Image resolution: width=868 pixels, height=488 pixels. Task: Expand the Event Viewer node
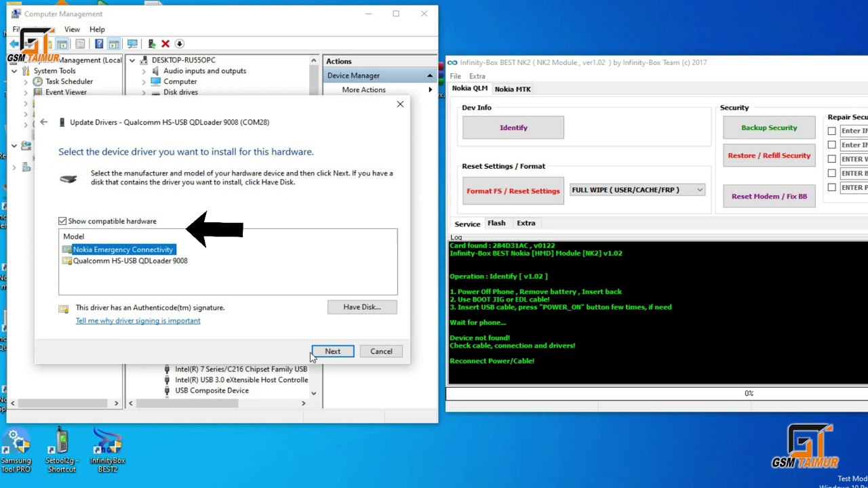[26, 92]
